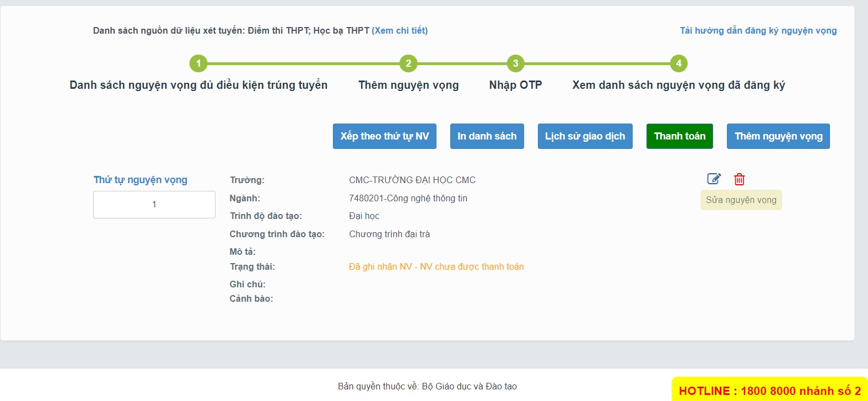Click the red trash icon to delete wish
Viewport: 868px width, 401px height.
(739, 179)
